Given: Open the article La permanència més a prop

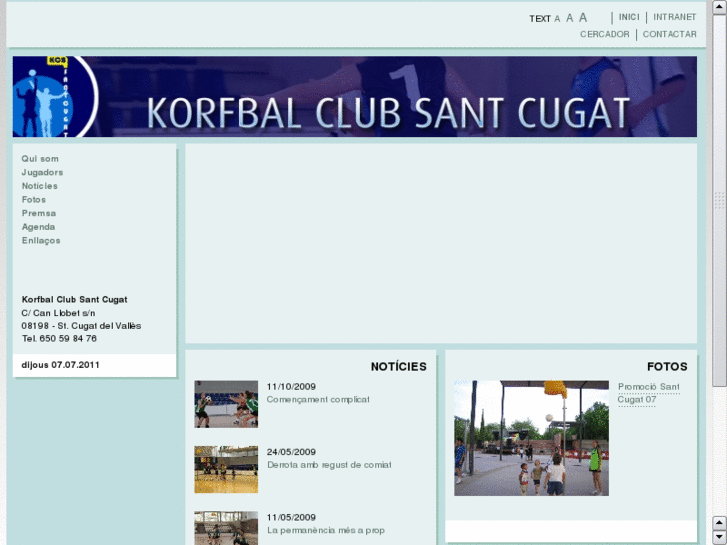Looking at the screenshot, I should [325, 530].
